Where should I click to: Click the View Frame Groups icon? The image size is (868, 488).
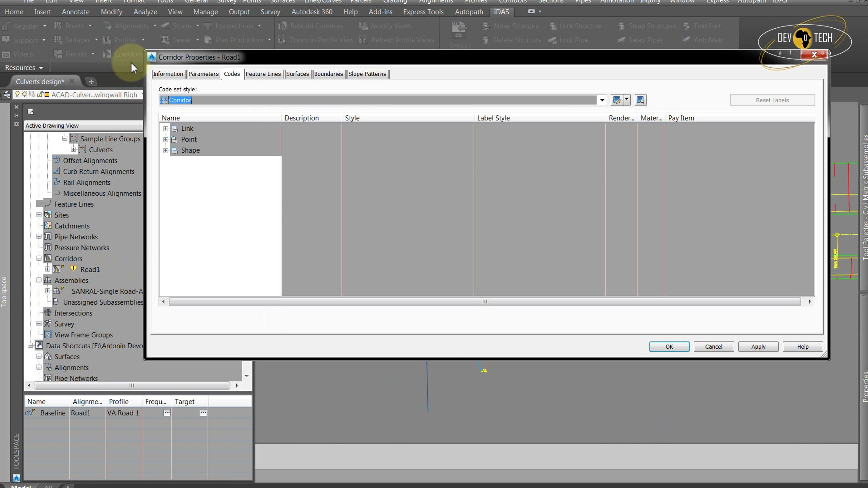point(48,334)
